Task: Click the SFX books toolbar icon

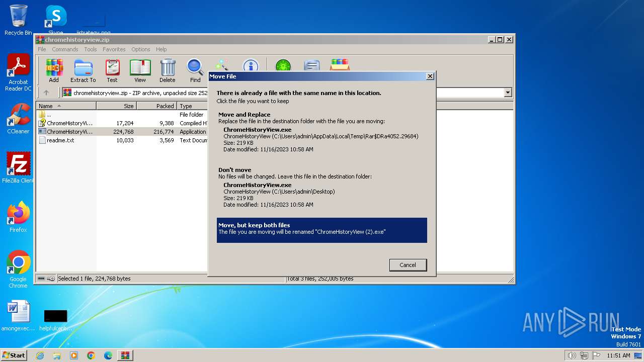Action: click(x=340, y=65)
